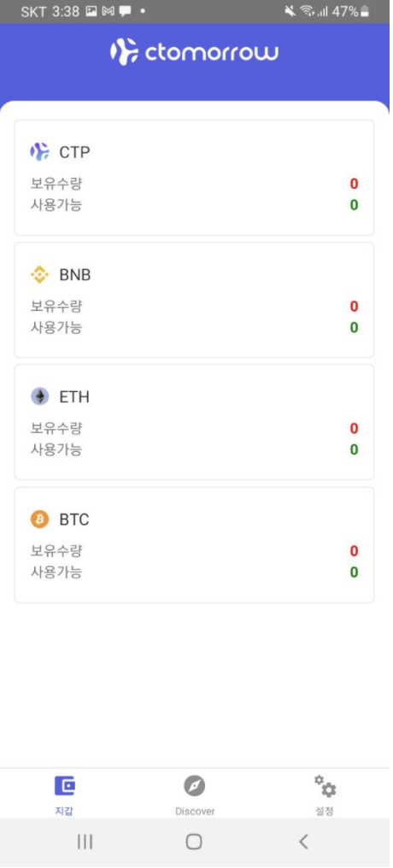Tap Android recent apps button

[x=85, y=842]
